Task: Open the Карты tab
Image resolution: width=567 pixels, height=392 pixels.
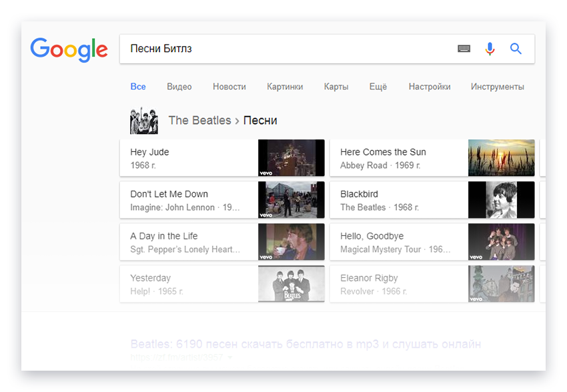Action: (x=336, y=87)
